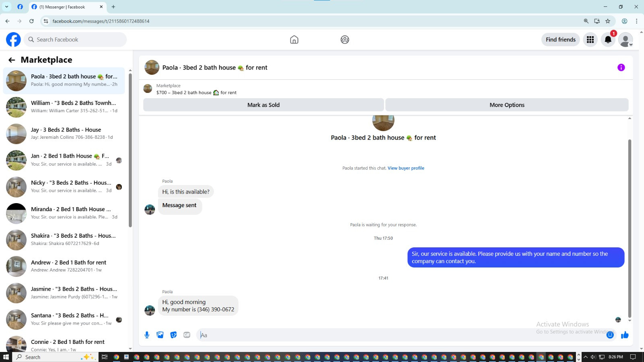The height and width of the screenshot is (362, 644).
Task: Open the tab search dropdown arrow
Action: point(7,7)
